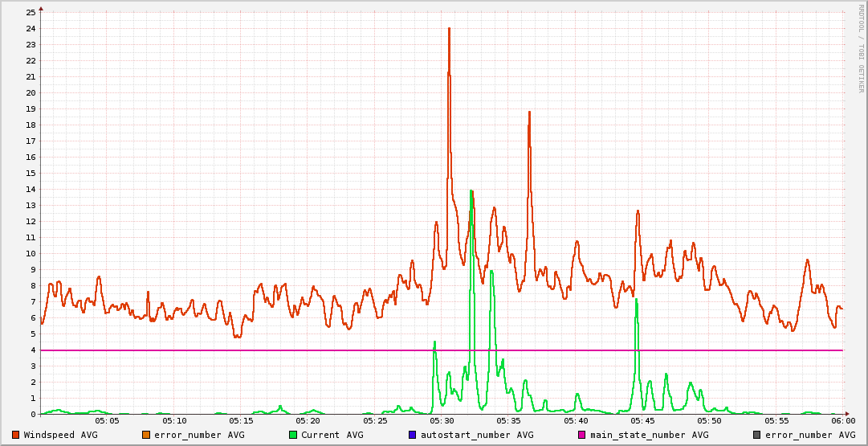The image size is (868, 446).
Task: Select the Windspeed AVG legend text
Action: 61,435
